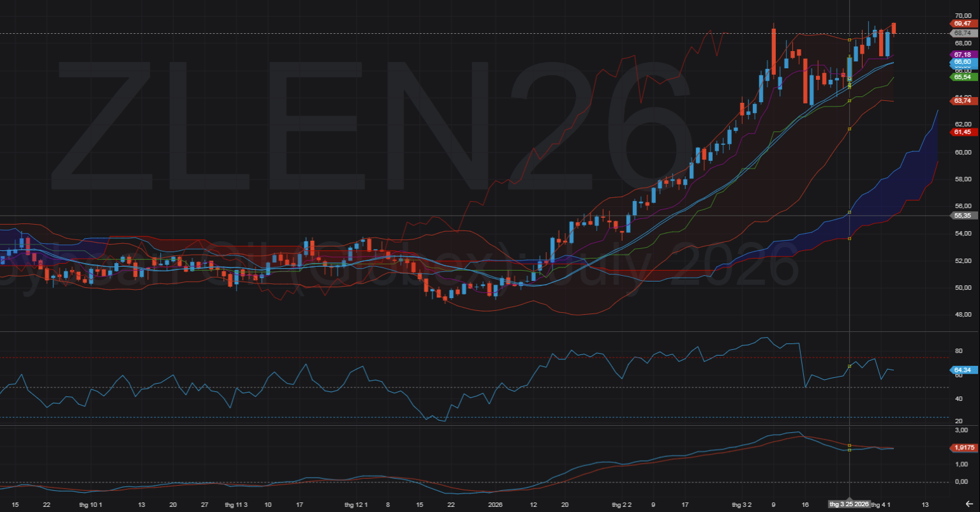Click the thg 11 3 date label
This screenshot has width=980, height=512.
[x=236, y=504]
